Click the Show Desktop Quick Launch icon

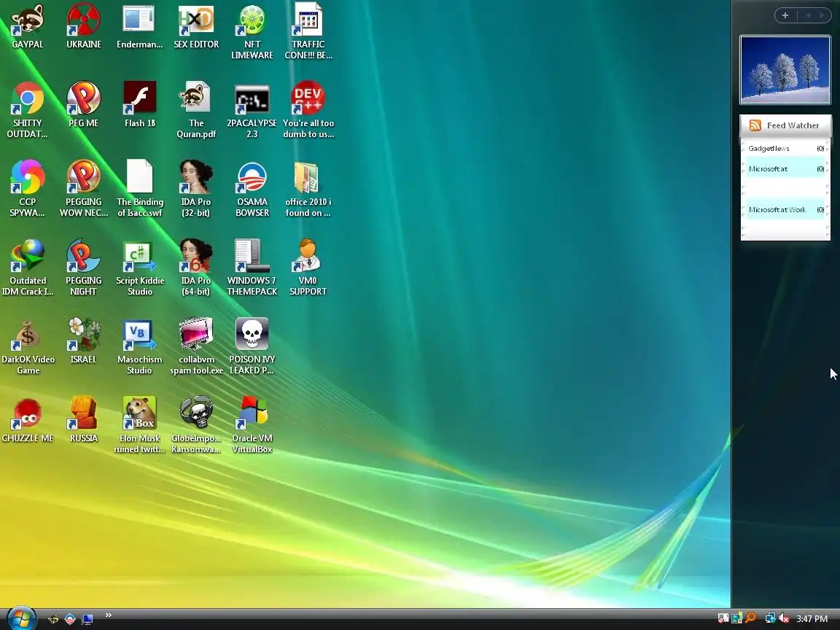click(x=87, y=619)
